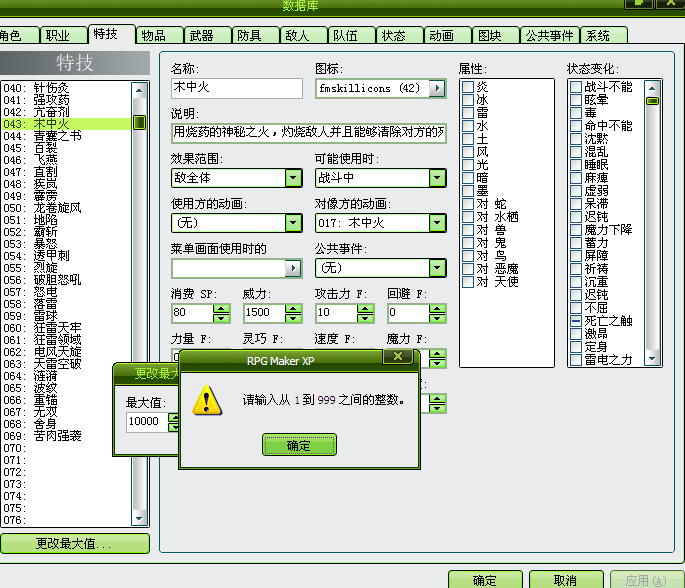
Task: Click the 威力 stepper arrows
Action: pyautogui.click(x=293, y=313)
